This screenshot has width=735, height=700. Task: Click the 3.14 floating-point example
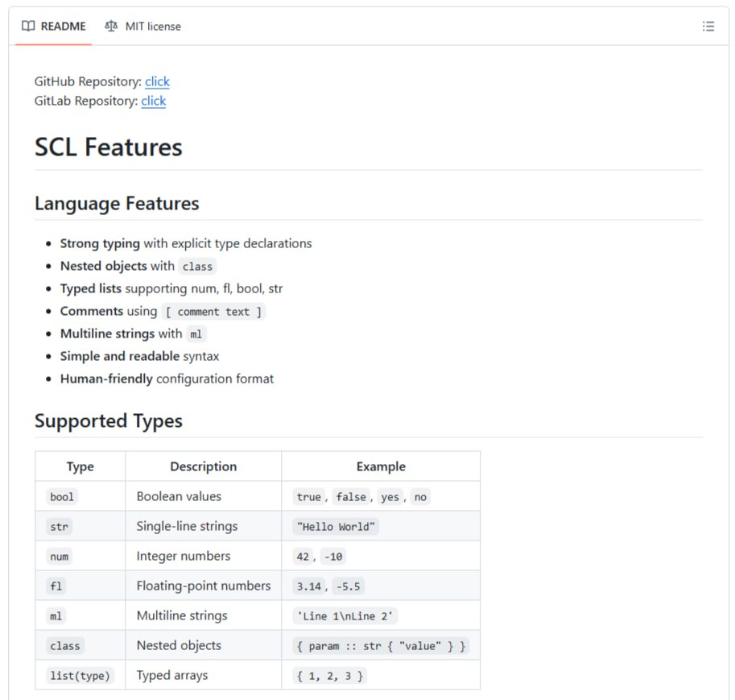coord(308,586)
